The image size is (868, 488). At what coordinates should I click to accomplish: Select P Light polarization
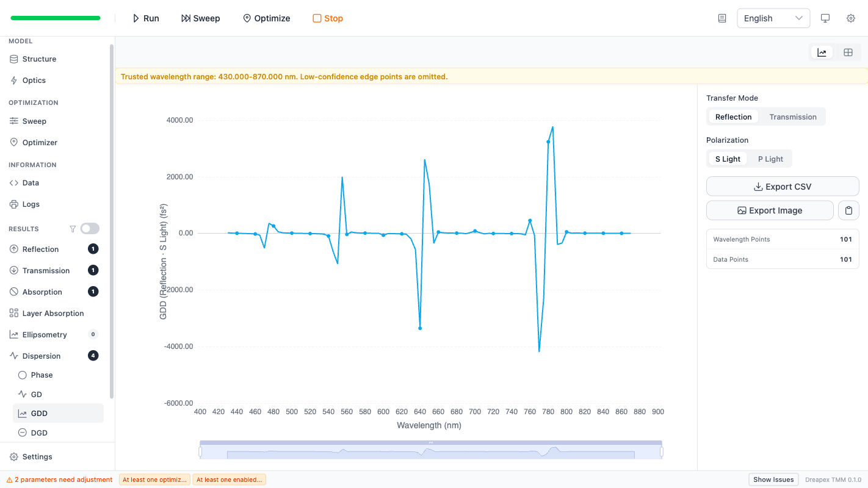[770, 159]
